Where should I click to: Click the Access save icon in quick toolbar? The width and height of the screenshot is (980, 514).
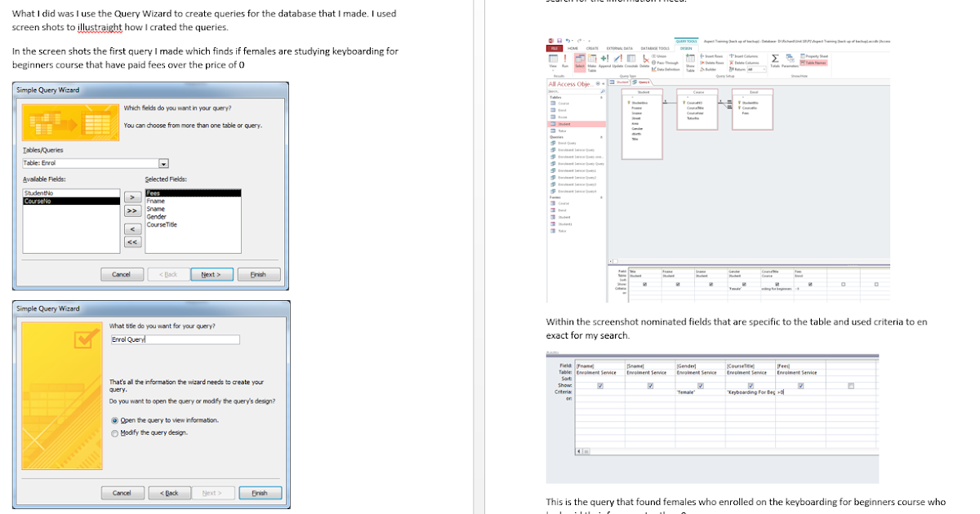pyautogui.click(x=559, y=41)
